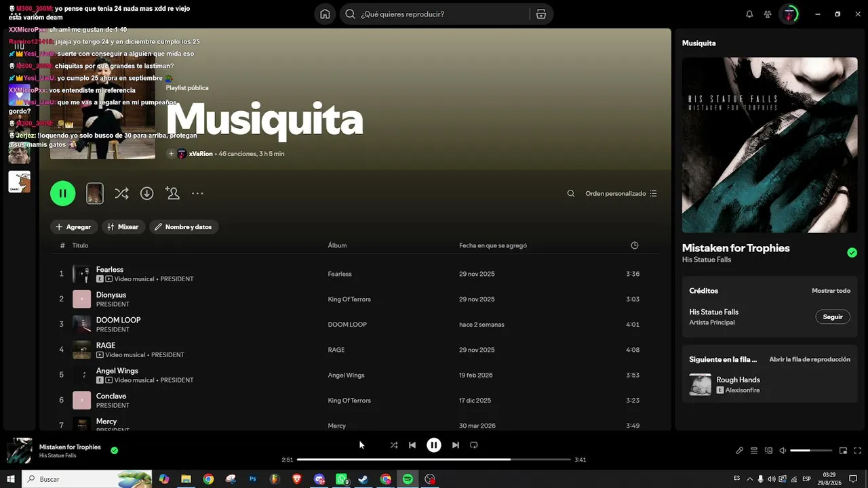Click the Agregar button
This screenshot has width=868, height=488.
(73, 227)
